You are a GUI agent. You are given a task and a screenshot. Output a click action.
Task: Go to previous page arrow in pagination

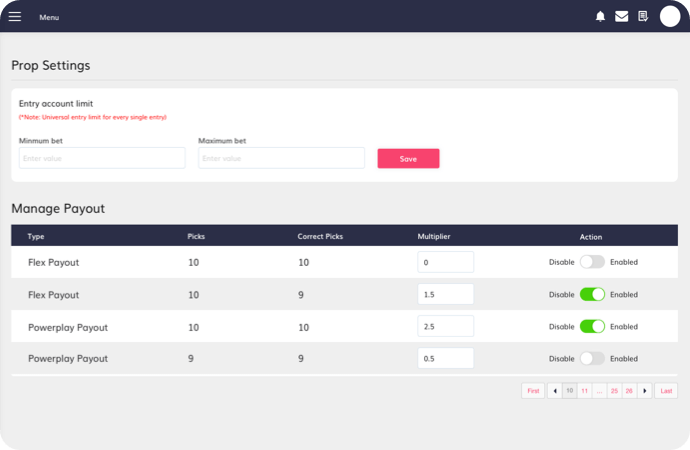click(x=555, y=391)
